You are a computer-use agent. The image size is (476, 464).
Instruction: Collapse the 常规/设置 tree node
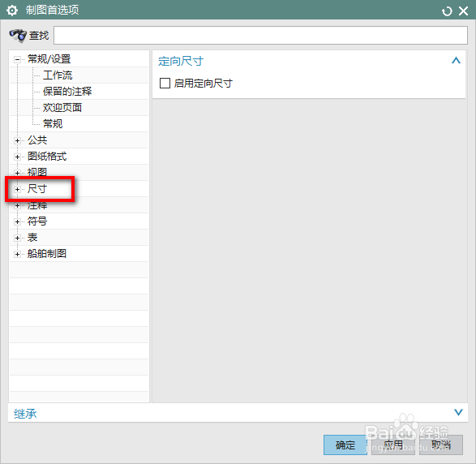click(17, 59)
